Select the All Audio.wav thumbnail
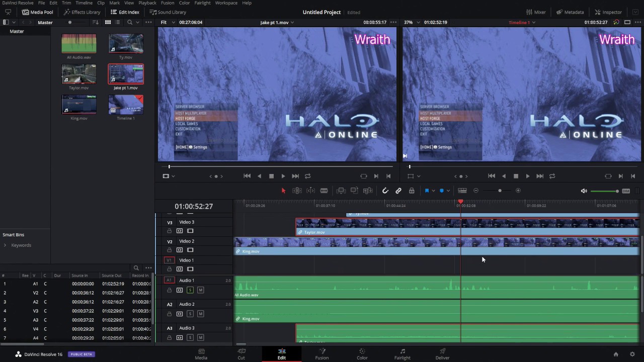 click(79, 44)
